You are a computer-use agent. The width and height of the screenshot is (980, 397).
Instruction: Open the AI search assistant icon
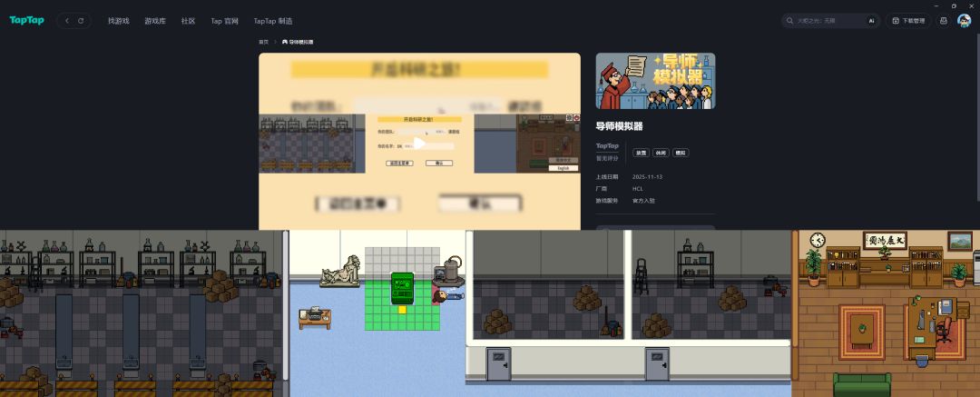tap(871, 21)
